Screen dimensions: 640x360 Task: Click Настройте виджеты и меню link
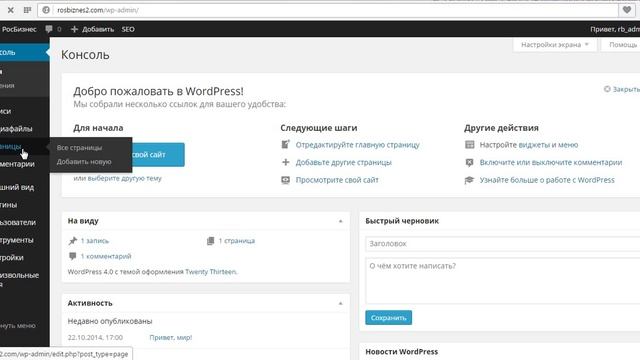(529, 144)
